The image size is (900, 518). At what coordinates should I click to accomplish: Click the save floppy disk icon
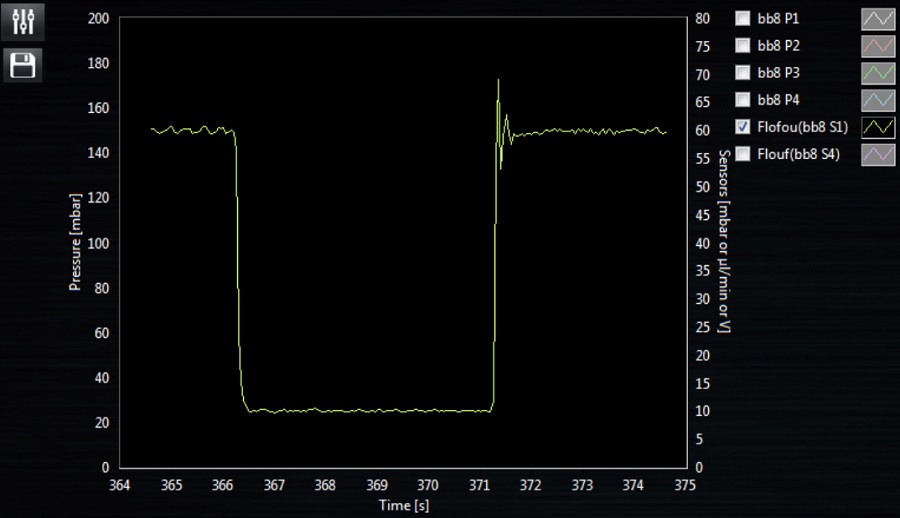point(23,66)
